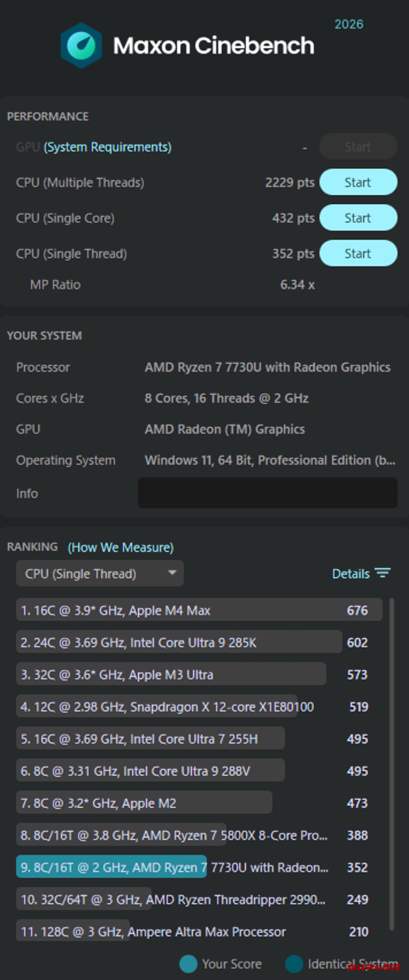
Task: Click the Cinebench speedometer logo icon
Action: [x=81, y=46]
